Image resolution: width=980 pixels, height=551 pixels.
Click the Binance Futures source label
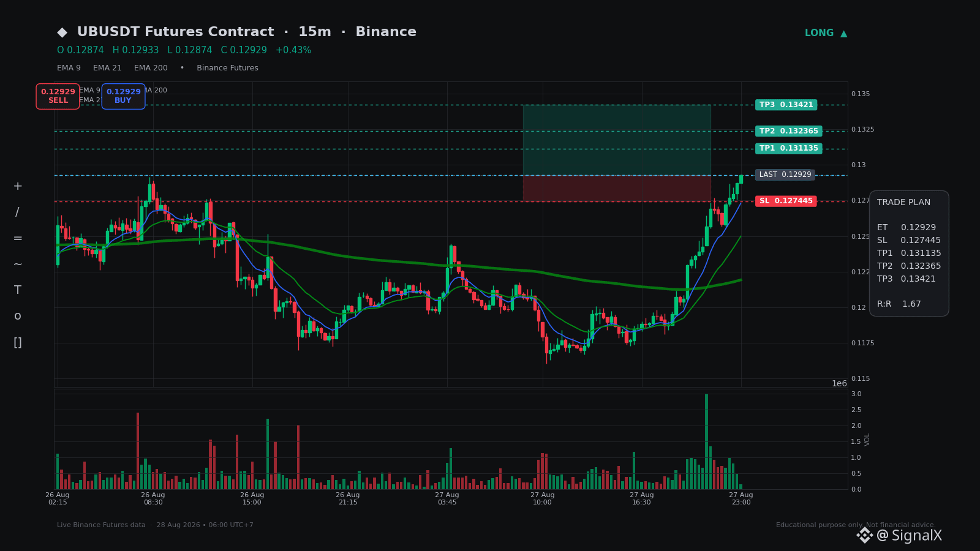(227, 68)
